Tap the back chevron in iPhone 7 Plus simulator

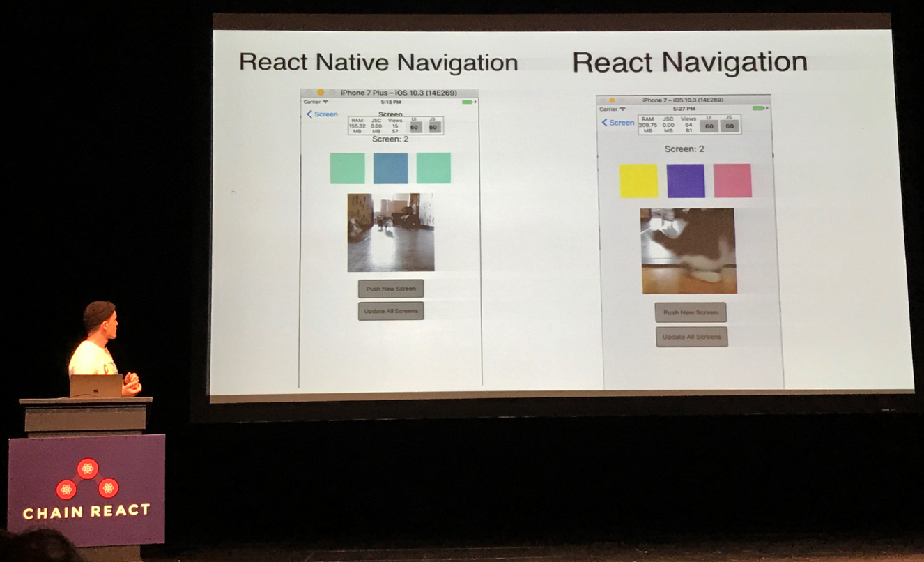click(309, 114)
